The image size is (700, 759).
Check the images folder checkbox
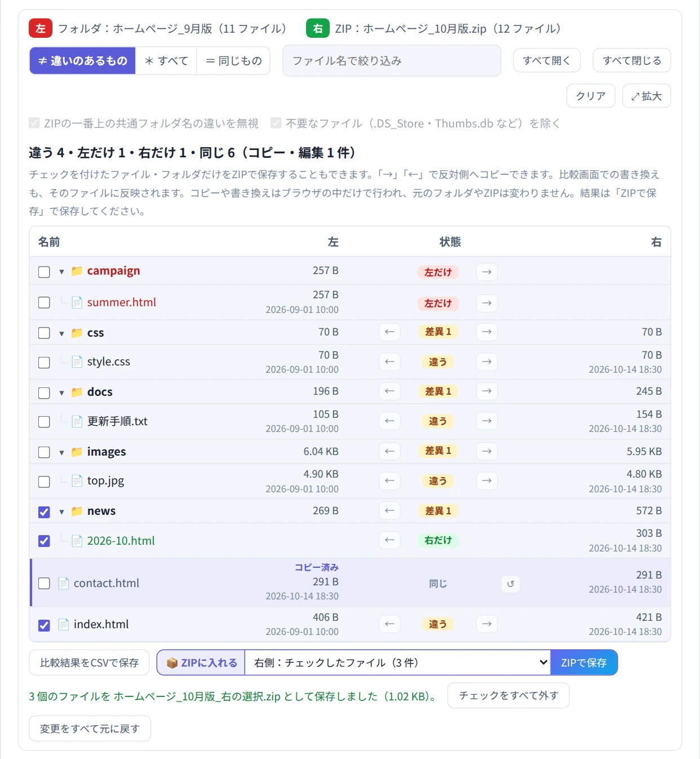(44, 452)
